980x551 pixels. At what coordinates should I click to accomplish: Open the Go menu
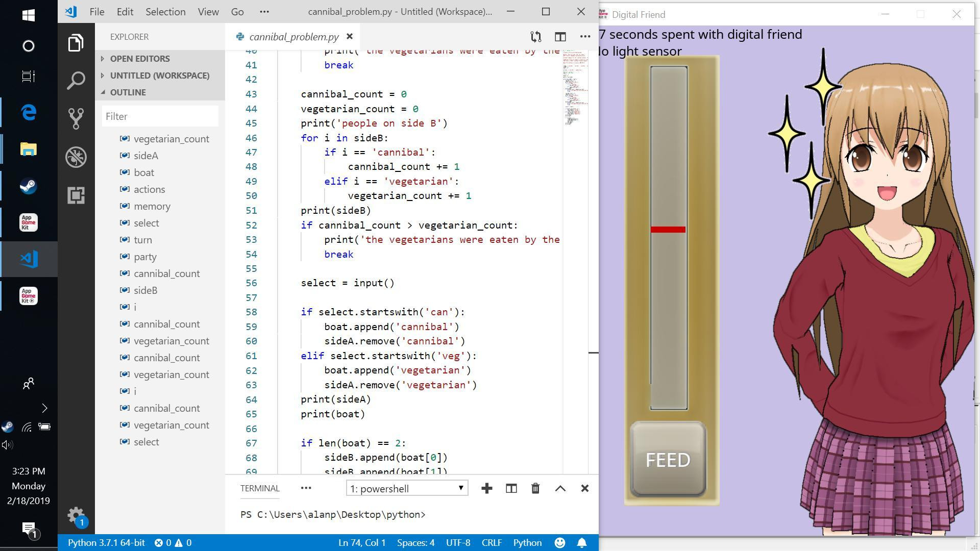[x=237, y=12]
